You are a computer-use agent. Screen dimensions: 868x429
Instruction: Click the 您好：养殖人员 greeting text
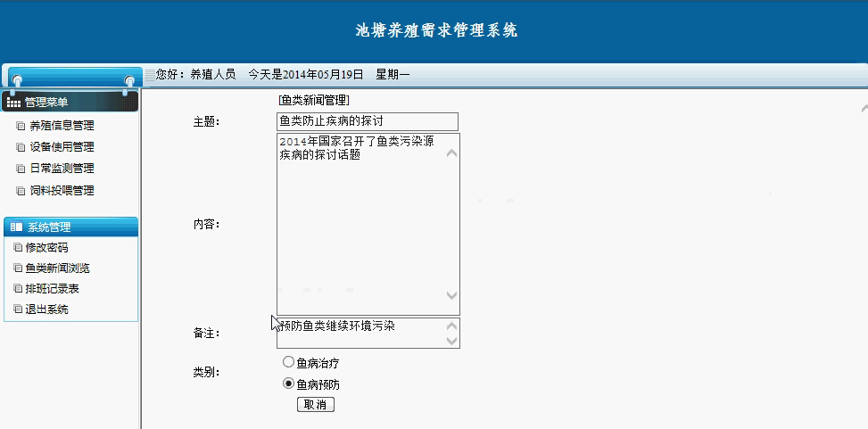(196, 75)
